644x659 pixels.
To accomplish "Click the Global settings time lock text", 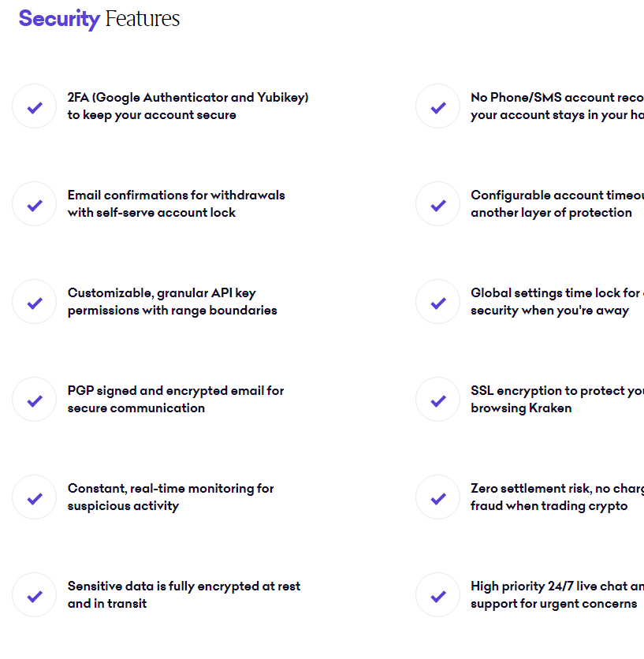I will (x=557, y=302).
